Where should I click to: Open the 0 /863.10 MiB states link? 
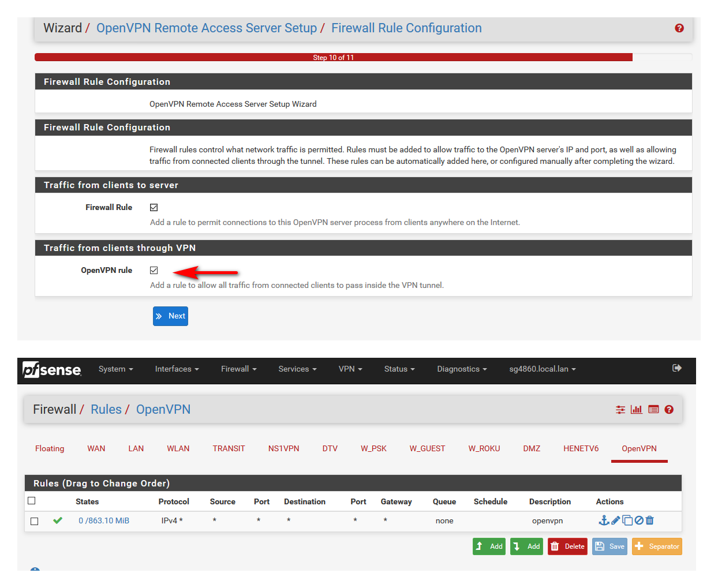click(x=104, y=521)
